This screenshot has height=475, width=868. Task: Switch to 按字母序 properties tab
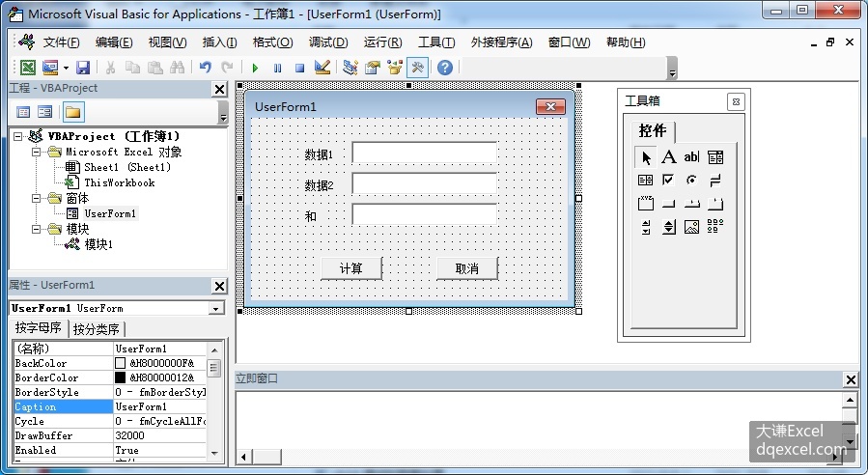pos(39,327)
